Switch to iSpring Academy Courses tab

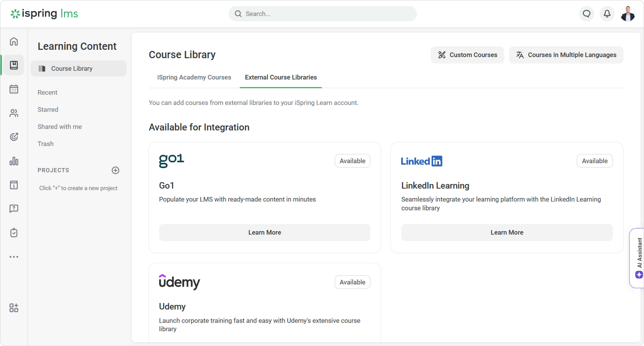coord(194,77)
